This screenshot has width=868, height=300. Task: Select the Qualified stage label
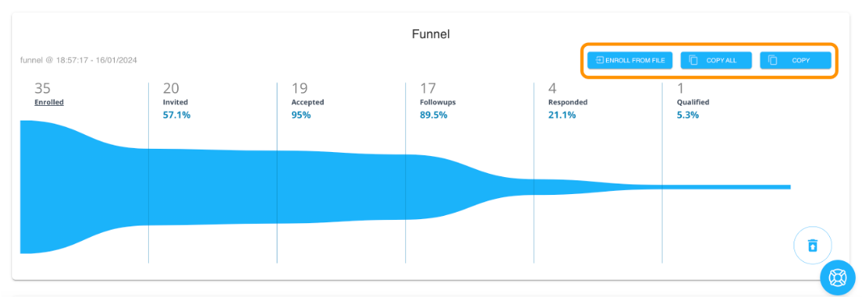pos(693,102)
